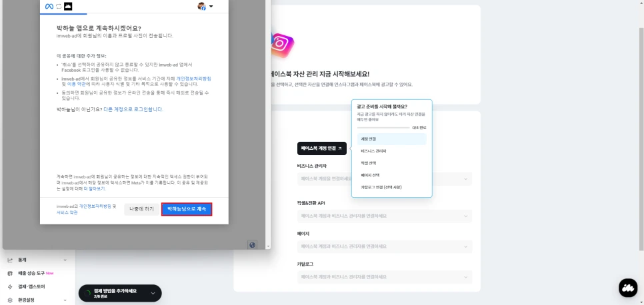The width and height of the screenshot is (644, 305).
Task: Expand the 결제 방법을 추가하세요 checklist chevron
Action: pyautogui.click(x=153, y=293)
